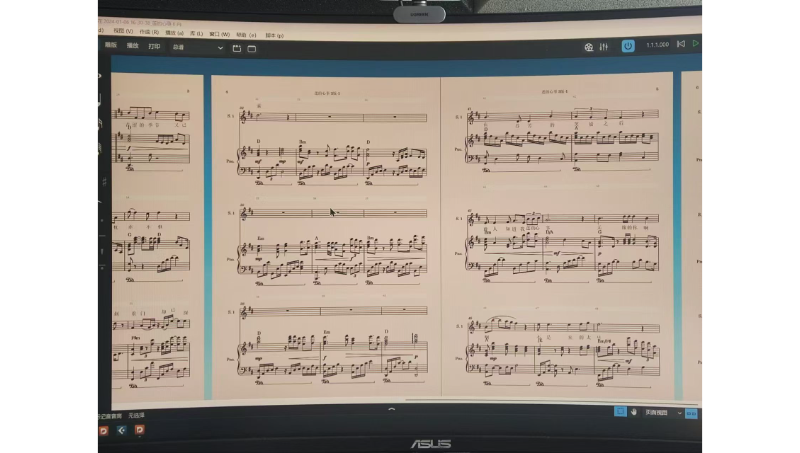Click the 无选择 selection status text
This screenshot has width=800, height=453.
click(136, 415)
